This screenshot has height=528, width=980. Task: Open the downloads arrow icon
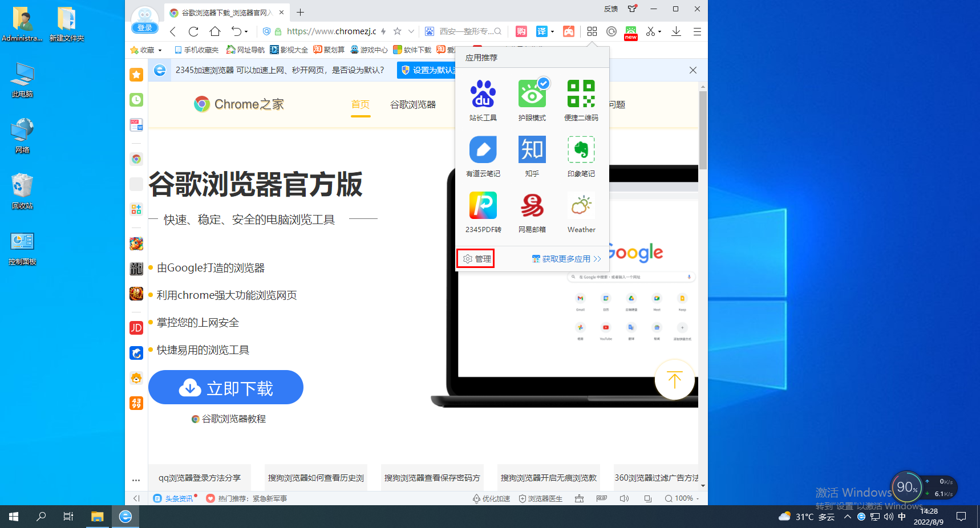coord(676,31)
